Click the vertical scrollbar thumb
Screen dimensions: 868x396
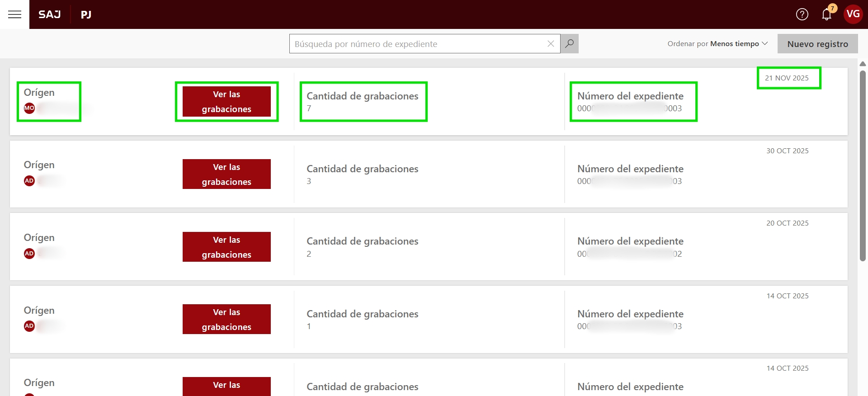(863, 165)
